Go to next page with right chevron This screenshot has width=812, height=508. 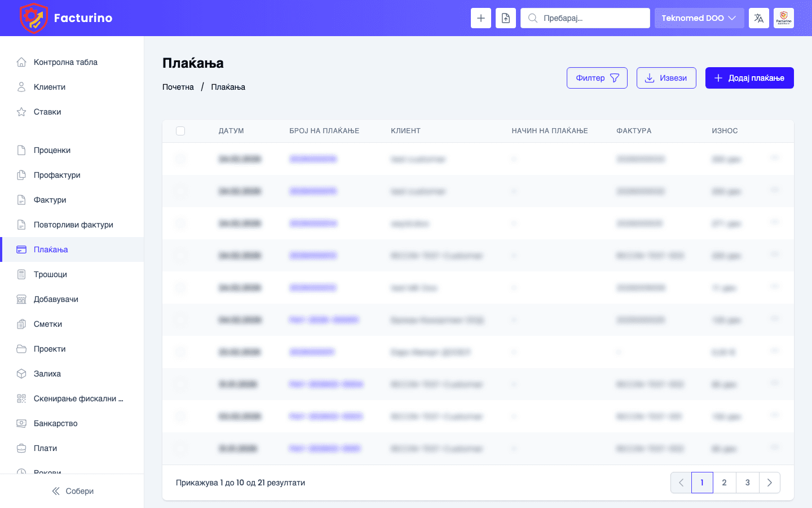[769, 483]
